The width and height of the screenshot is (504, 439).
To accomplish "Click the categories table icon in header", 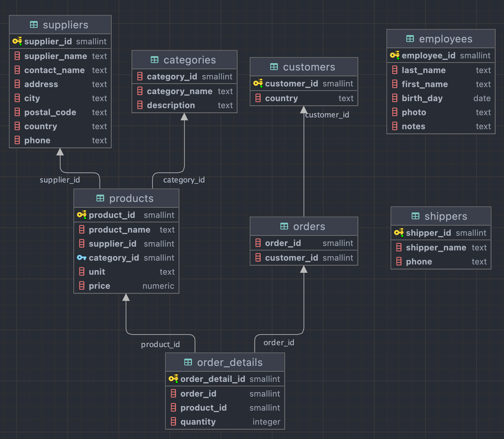I will [155, 60].
